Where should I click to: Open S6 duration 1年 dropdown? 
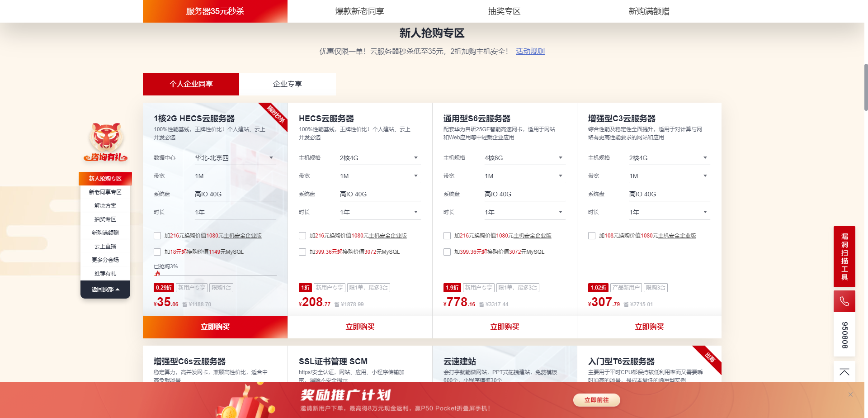tap(525, 212)
